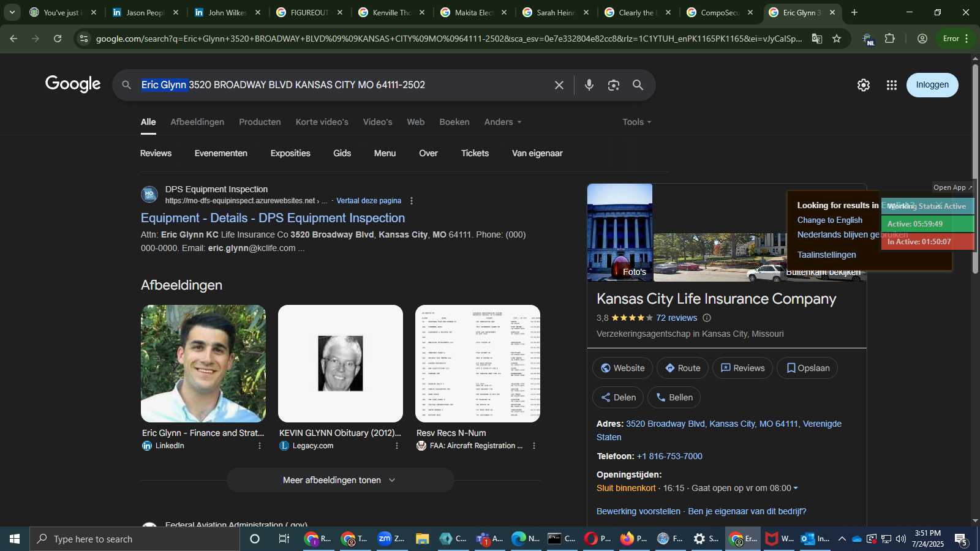Open search by image camera icon

click(x=613, y=85)
